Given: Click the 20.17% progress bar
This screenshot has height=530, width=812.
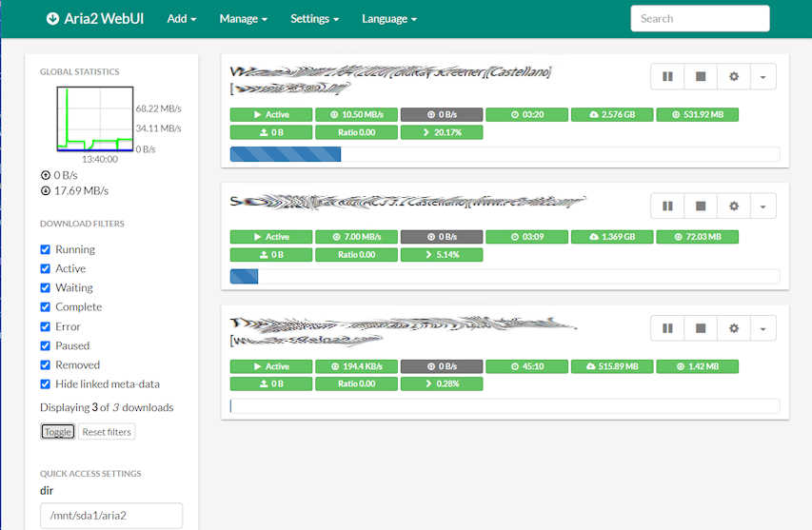Looking at the screenshot, I should click(x=505, y=154).
